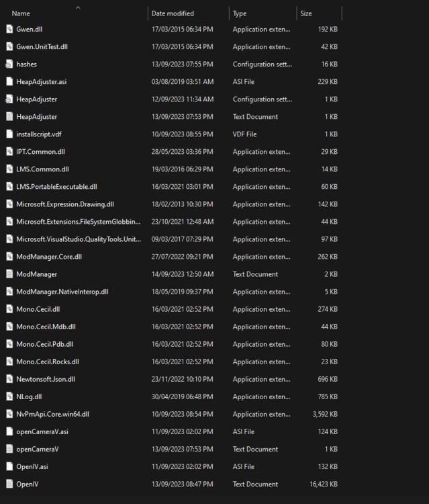Screen dimensions: 429x504
Task: Select the openCameraV.asi file name
Action: click(42, 431)
